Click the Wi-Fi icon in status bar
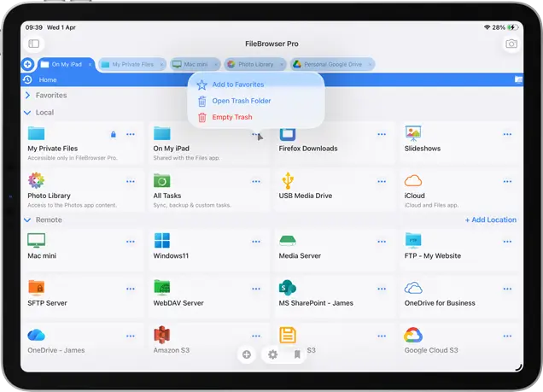 coord(487,27)
